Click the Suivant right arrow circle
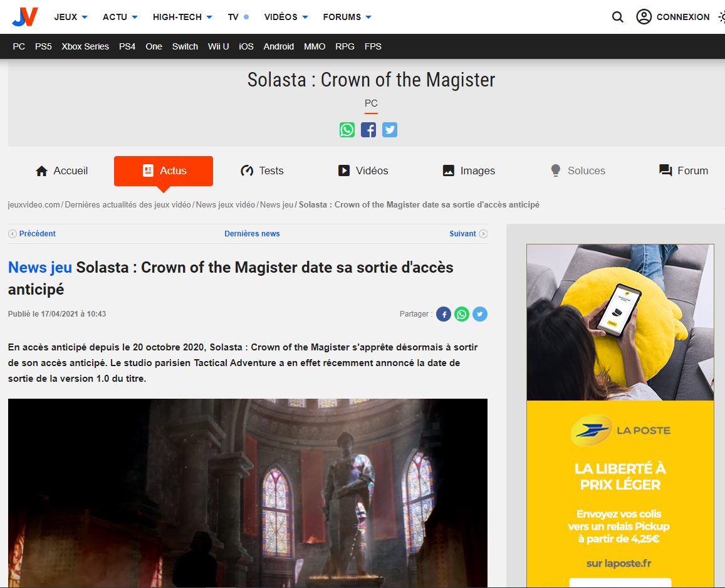Image resolution: width=725 pixels, height=588 pixels. click(x=482, y=234)
